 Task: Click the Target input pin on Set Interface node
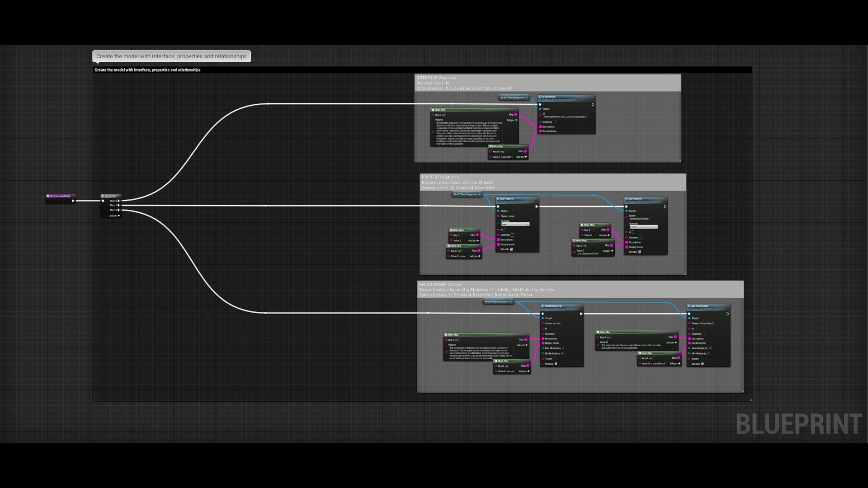point(540,109)
